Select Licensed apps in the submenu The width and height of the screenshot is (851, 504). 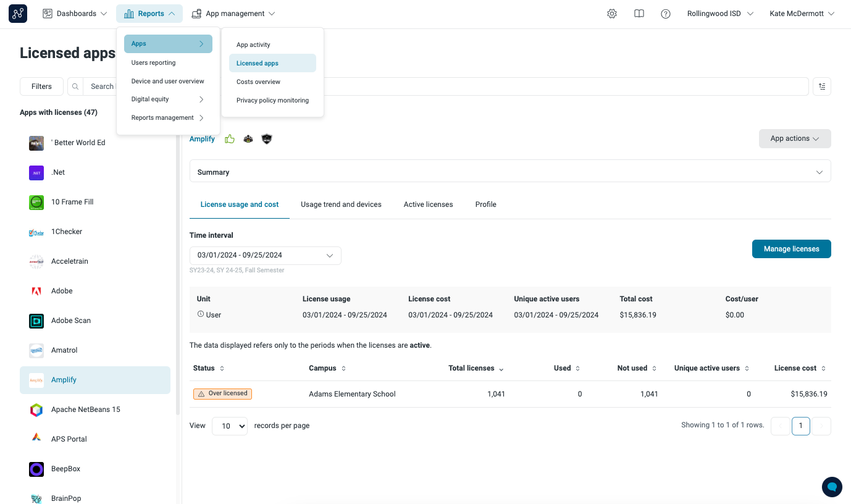click(272, 63)
